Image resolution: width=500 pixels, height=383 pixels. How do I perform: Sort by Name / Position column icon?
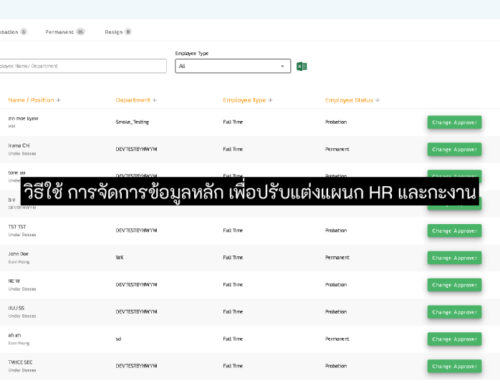tap(58, 100)
